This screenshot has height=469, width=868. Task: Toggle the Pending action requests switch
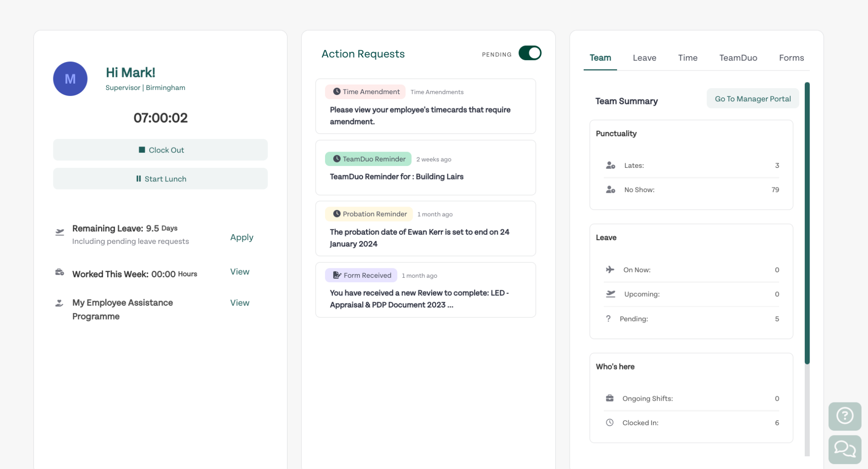530,53
